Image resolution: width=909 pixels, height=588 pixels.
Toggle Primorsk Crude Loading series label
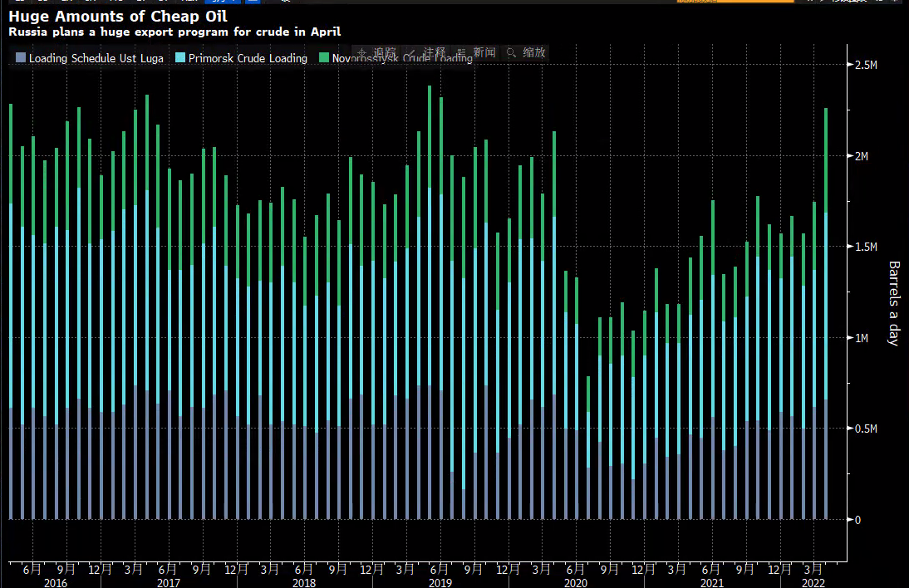click(x=248, y=58)
